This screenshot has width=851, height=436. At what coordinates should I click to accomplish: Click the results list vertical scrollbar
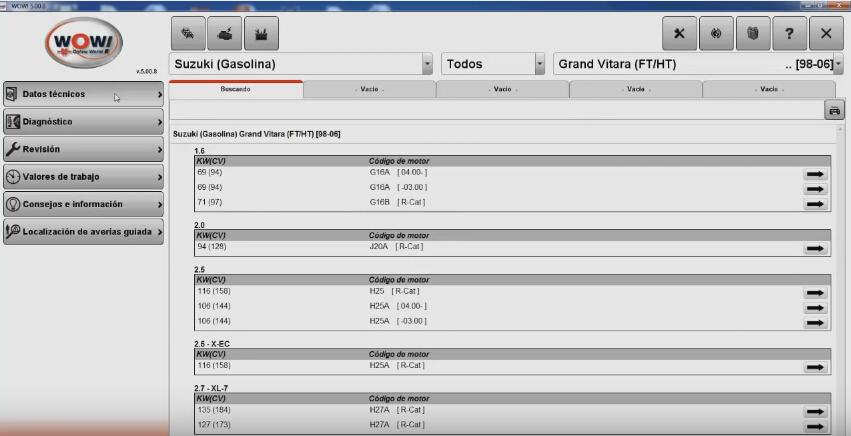tap(840, 280)
